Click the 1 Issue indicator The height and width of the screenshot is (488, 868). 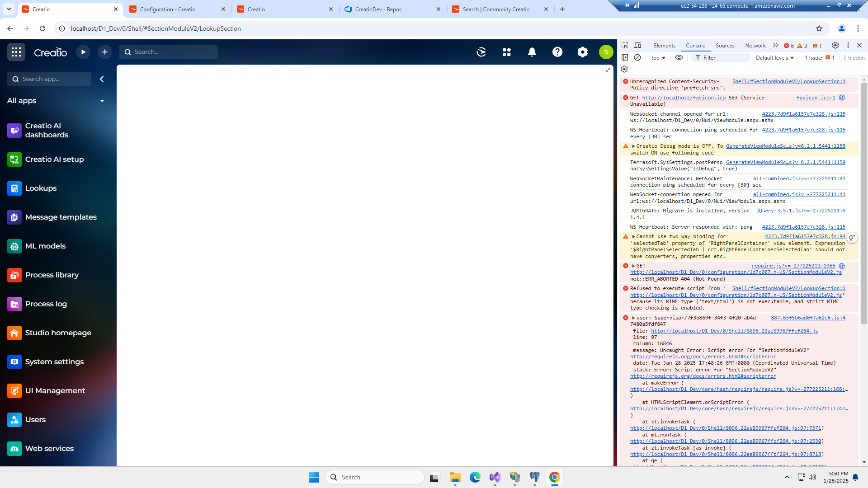coord(820,58)
